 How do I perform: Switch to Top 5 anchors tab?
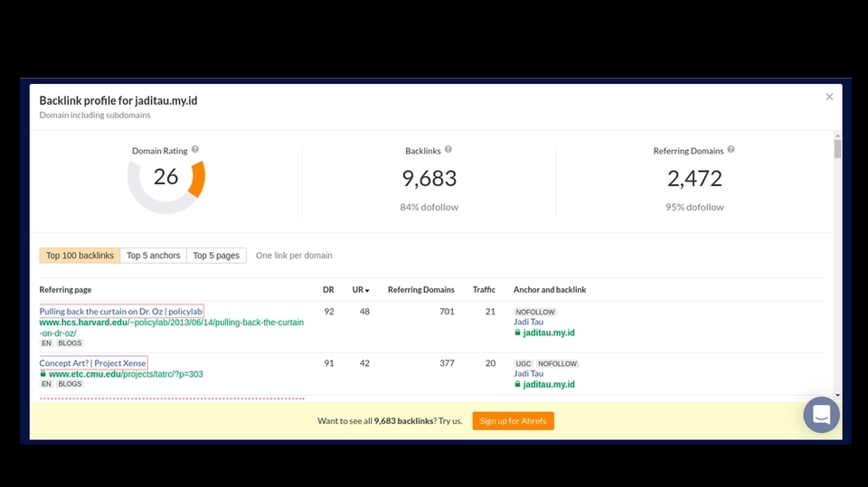tap(154, 255)
